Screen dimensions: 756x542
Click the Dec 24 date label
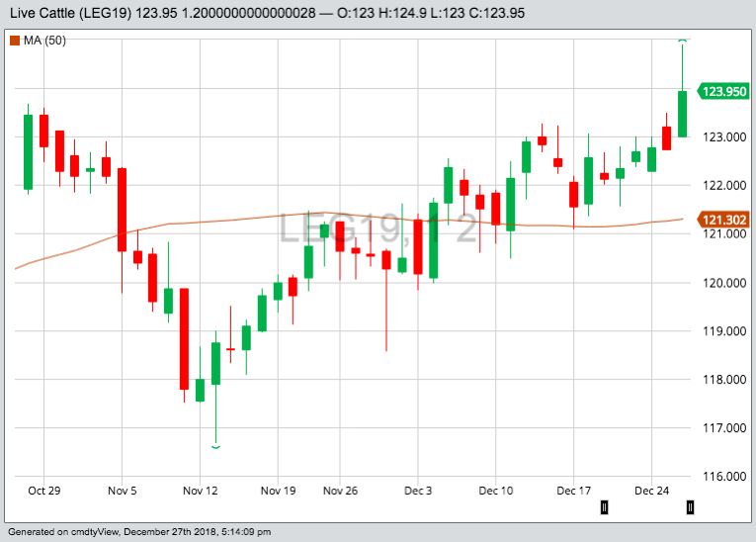(652, 491)
